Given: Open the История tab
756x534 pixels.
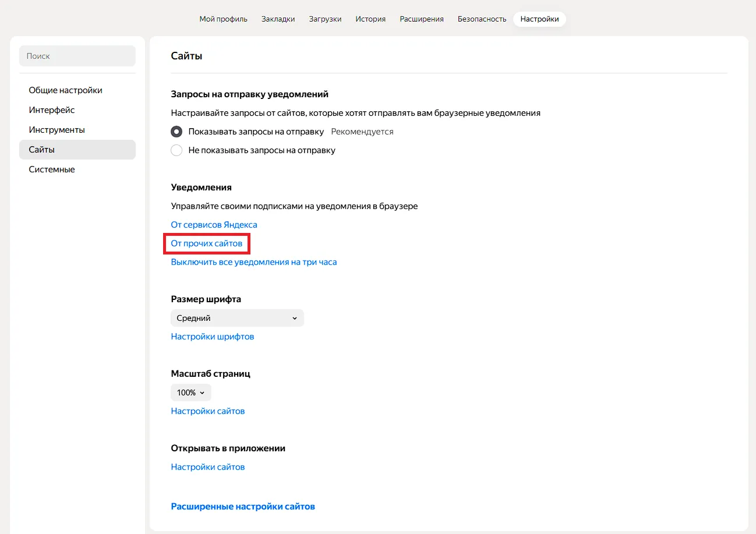Looking at the screenshot, I should [x=370, y=19].
